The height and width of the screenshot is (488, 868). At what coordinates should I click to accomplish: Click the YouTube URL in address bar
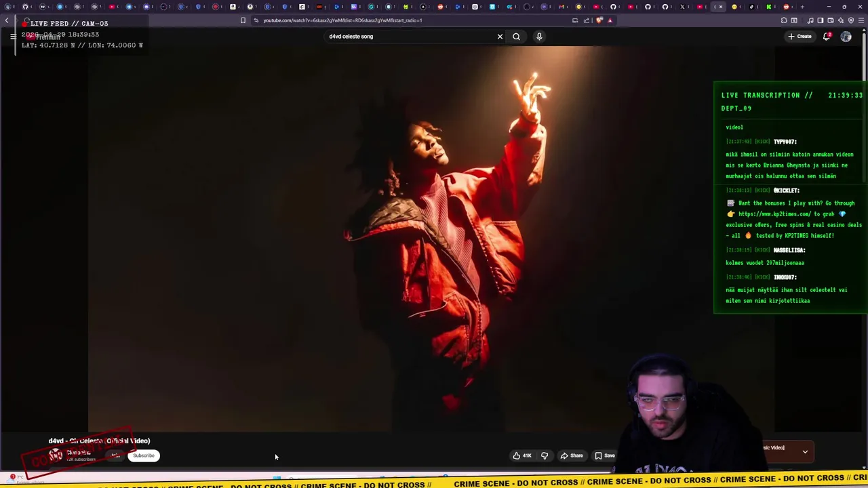342,20
